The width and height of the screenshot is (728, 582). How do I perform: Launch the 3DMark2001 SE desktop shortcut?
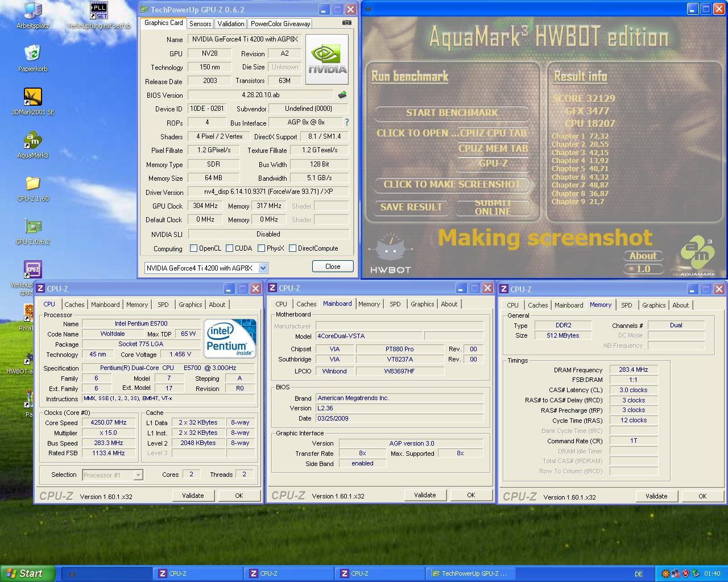point(32,97)
